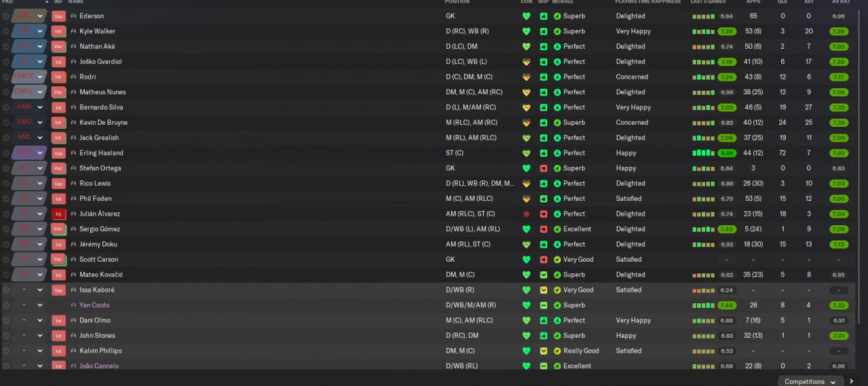This screenshot has width=868, height=386.
Task: Click Ederson's Vac info badge
Action: pos(58,16)
